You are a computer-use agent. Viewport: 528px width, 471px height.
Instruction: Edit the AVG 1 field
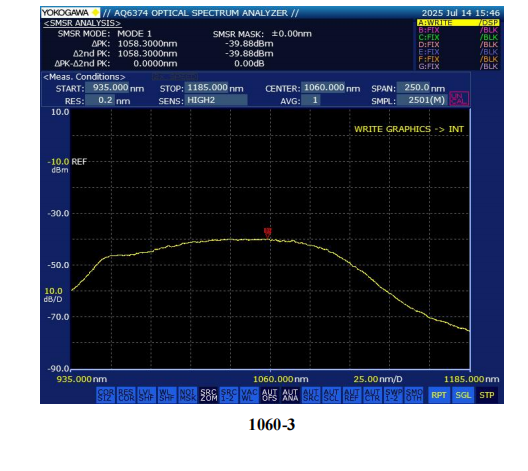coord(311,100)
